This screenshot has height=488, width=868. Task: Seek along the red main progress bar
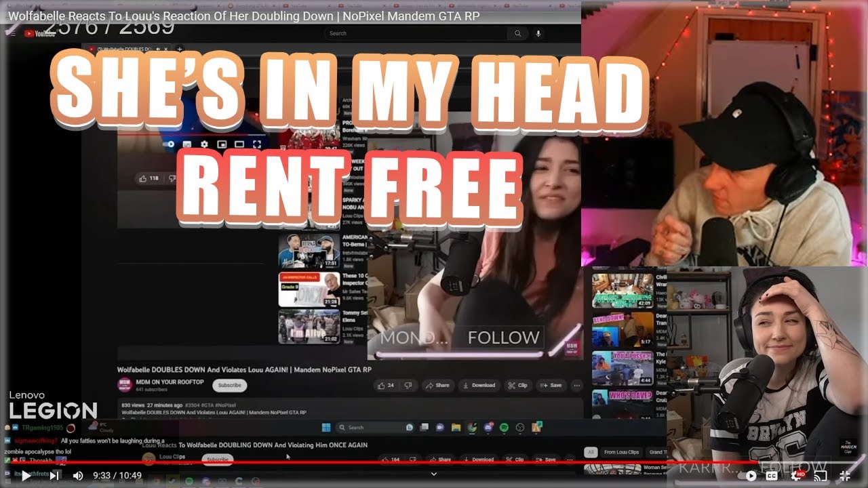tap(434, 464)
